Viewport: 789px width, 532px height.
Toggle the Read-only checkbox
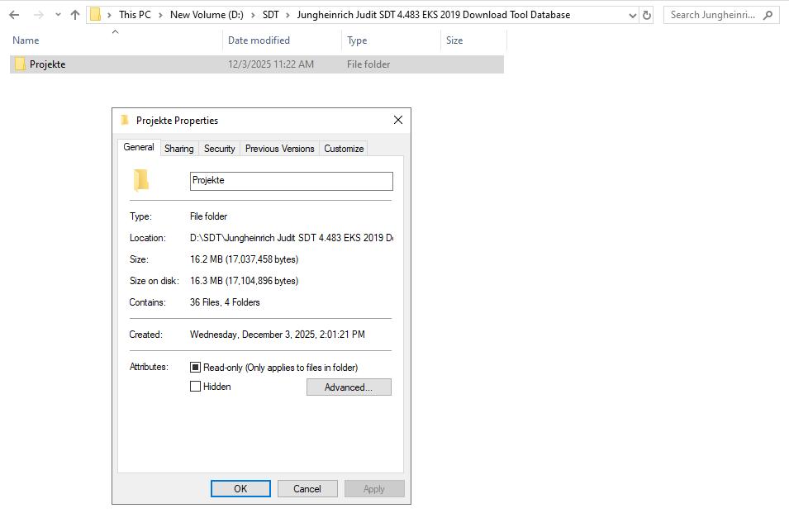(x=195, y=368)
